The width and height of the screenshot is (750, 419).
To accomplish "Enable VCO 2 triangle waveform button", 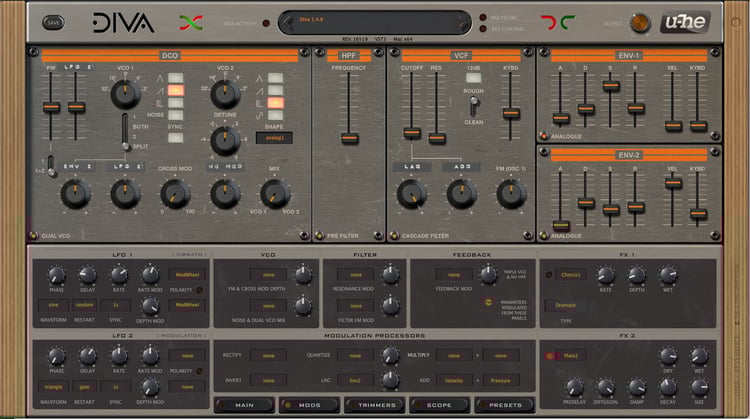I will [x=275, y=78].
